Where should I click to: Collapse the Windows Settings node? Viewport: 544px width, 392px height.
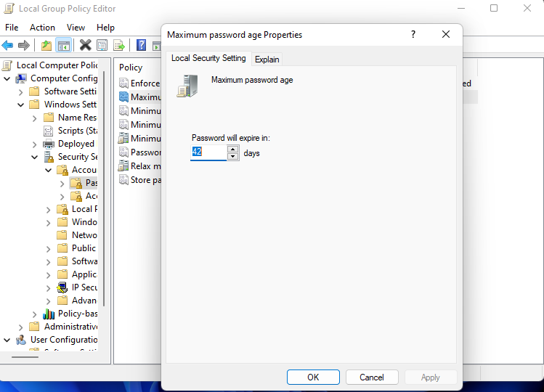21,105
